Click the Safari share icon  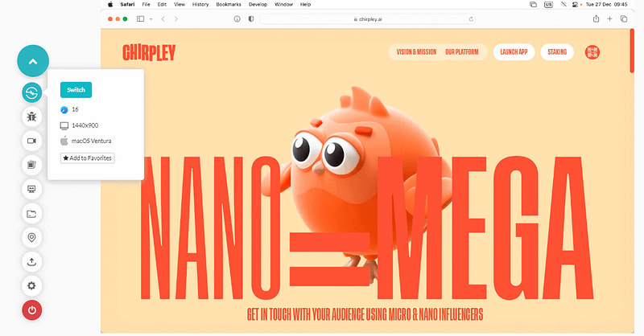596,18
